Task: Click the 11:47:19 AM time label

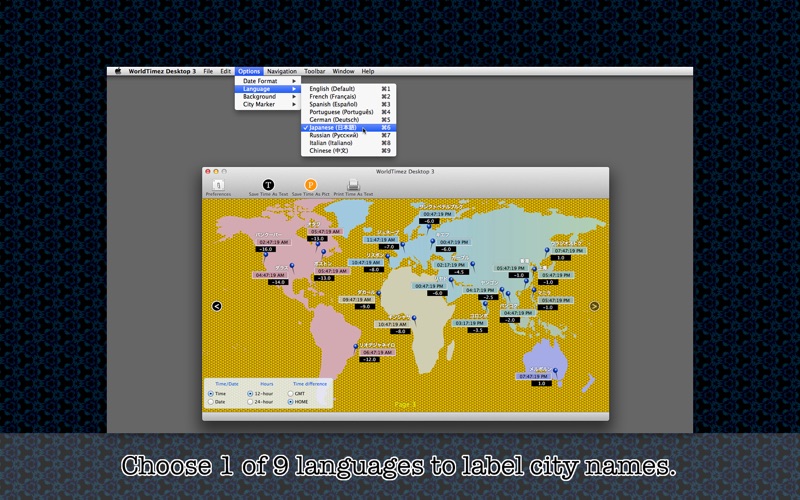Action: [x=381, y=240]
